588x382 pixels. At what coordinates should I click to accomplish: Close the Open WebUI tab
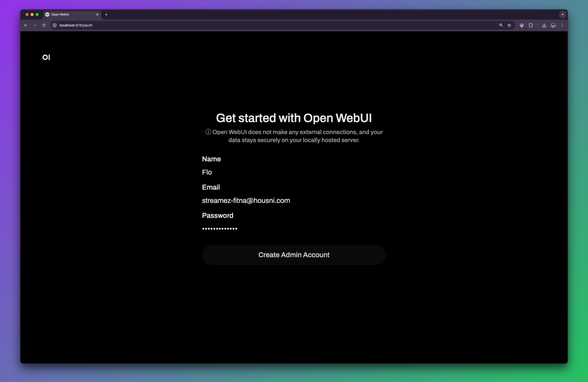(97, 15)
